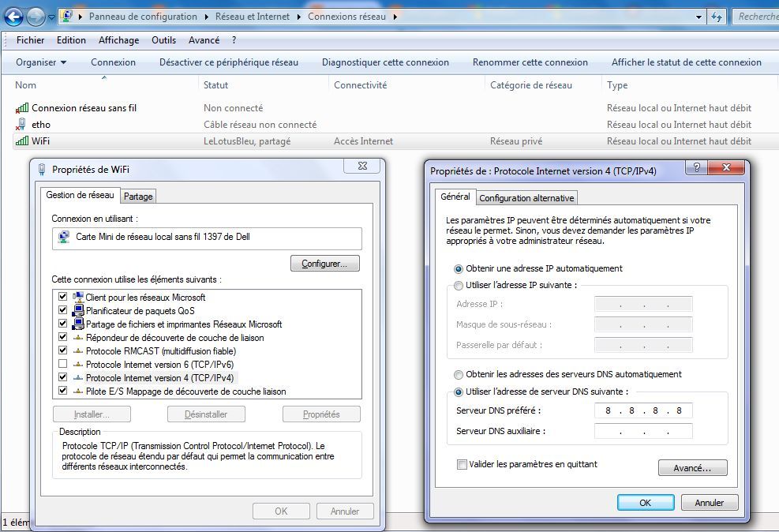Click the Configurer button
The image size is (779, 532).
click(x=324, y=263)
